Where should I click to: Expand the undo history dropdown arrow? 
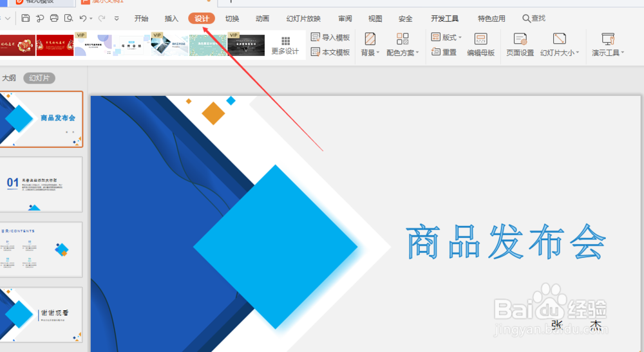click(x=91, y=19)
